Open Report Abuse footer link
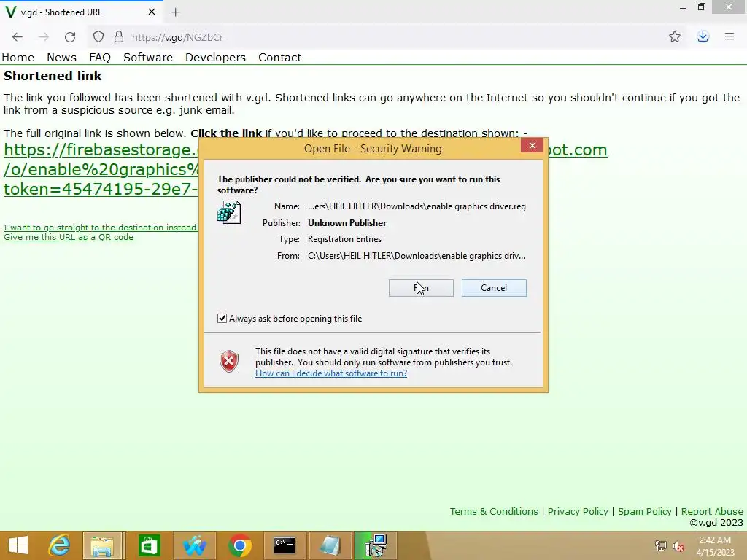The image size is (747, 560). [712, 511]
